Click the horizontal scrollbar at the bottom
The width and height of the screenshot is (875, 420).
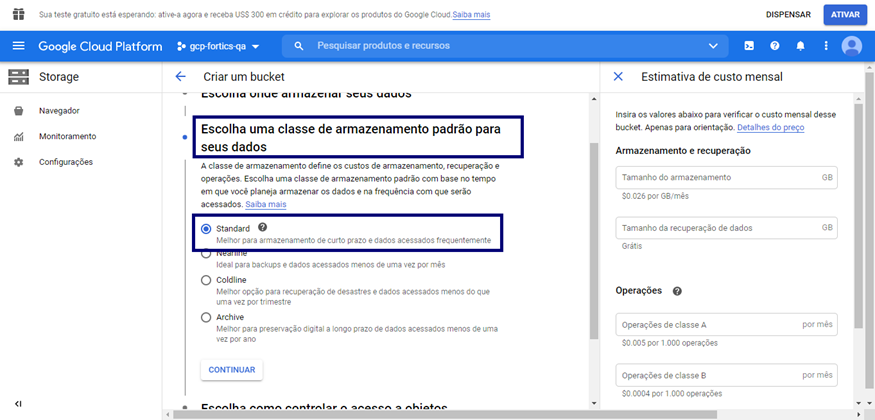click(x=444, y=414)
